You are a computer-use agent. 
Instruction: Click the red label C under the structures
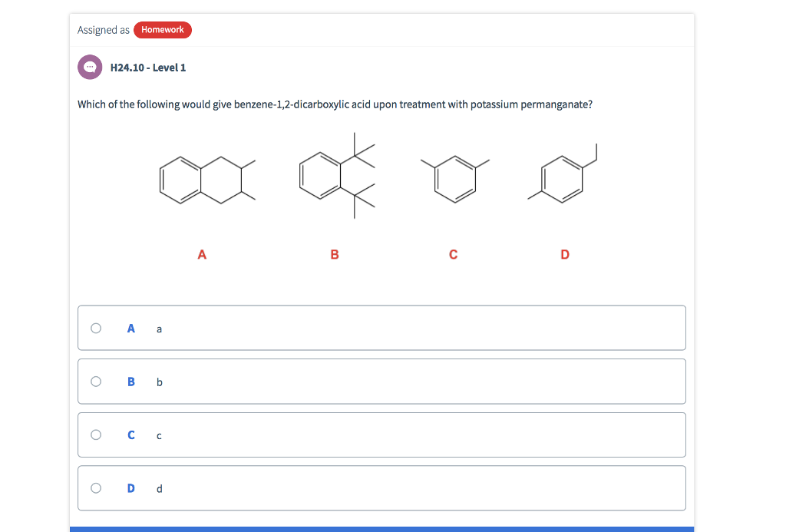click(x=453, y=254)
